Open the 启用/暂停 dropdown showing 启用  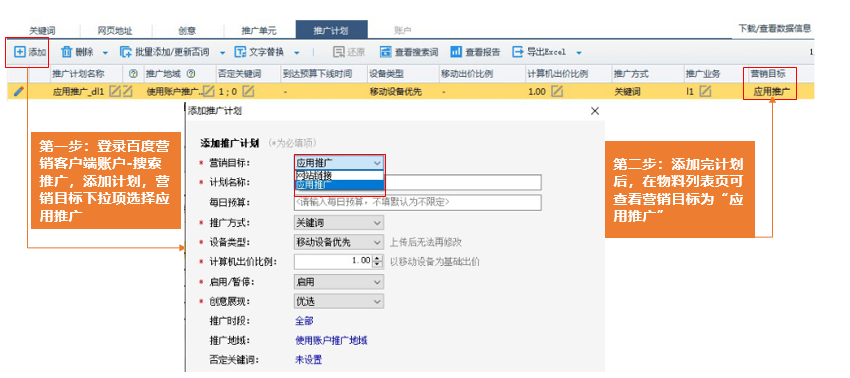coord(339,282)
